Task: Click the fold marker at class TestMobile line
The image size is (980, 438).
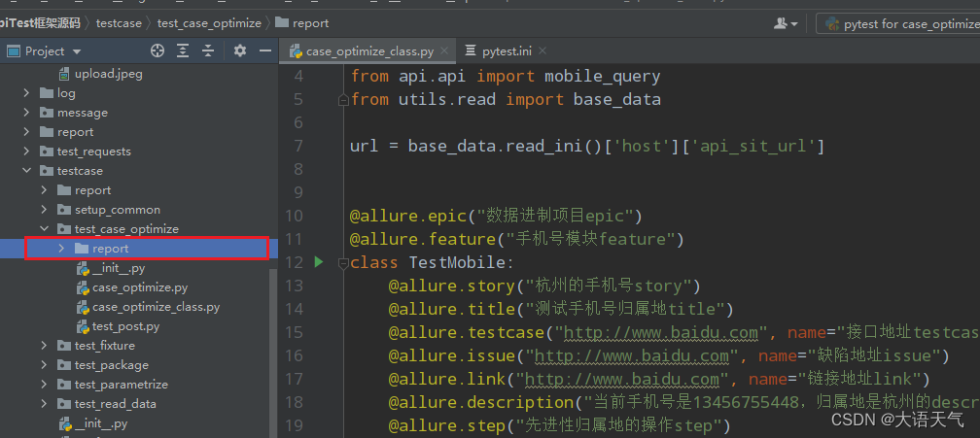Action: pyautogui.click(x=342, y=263)
